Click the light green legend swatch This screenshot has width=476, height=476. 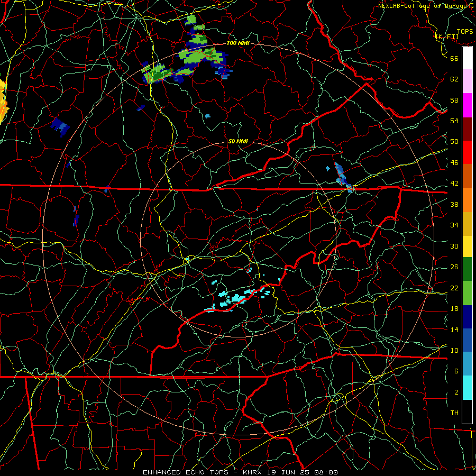[x=467, y=293]
